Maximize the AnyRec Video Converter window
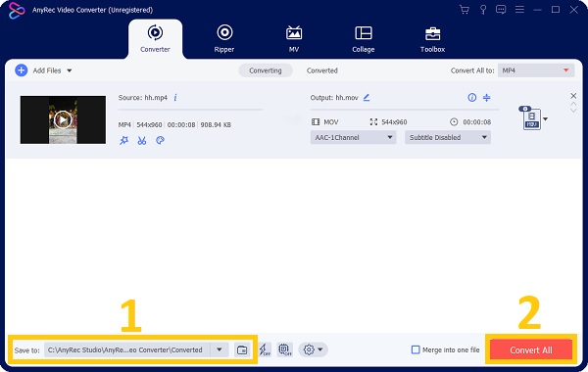This screenshot has width=588, height=372. (556, 10)
